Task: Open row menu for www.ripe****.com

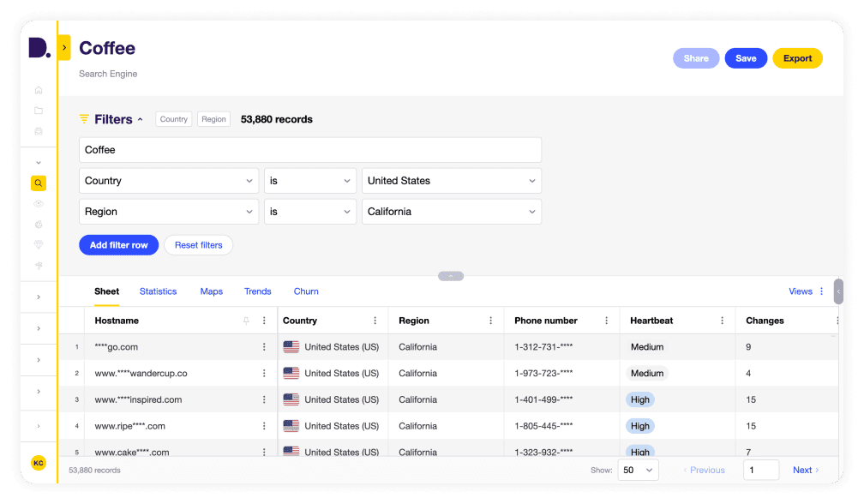Action: click(264, 426)
